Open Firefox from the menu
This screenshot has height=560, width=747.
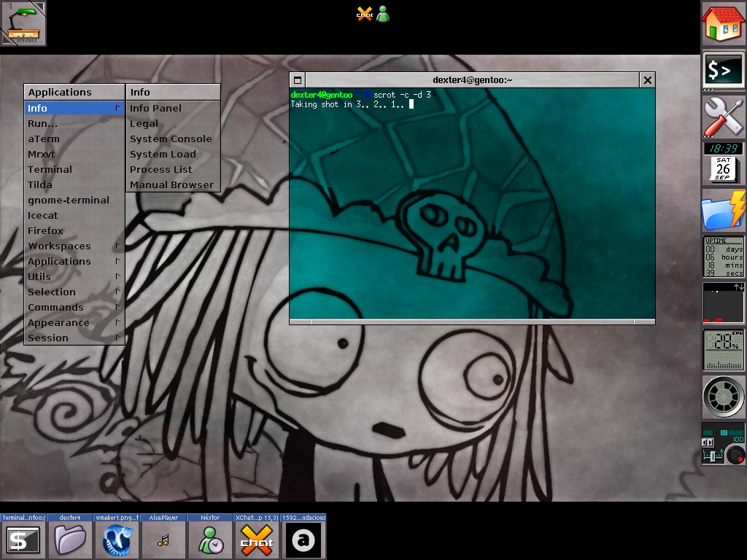74,230
